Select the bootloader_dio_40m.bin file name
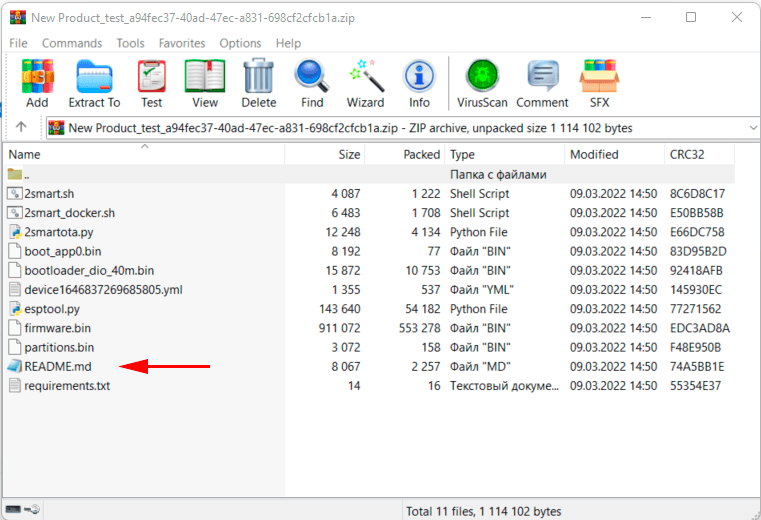This screenshot has width=761, height=520. [89, 270]
